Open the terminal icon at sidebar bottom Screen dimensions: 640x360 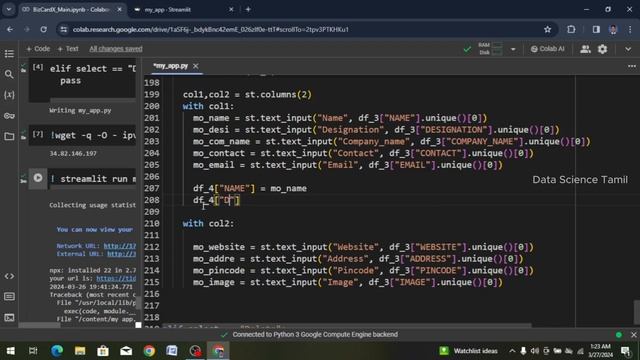9,318
